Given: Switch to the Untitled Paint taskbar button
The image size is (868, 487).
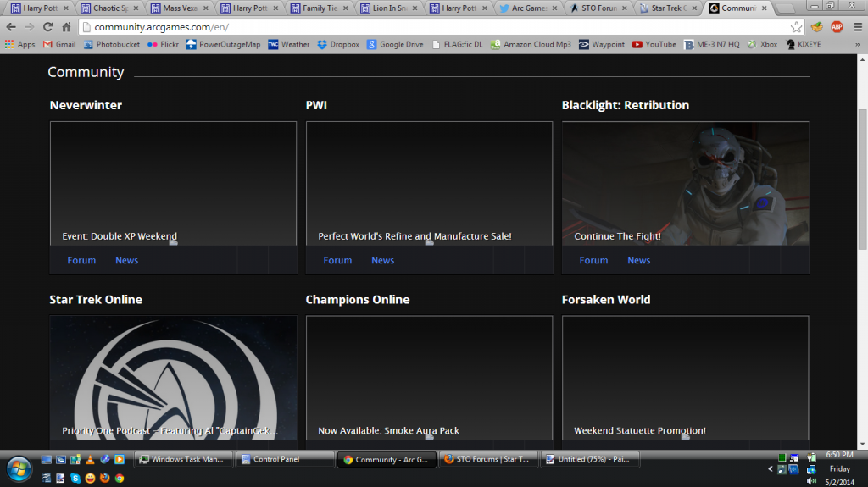Looking at the screenshot, I should [590, 459].
